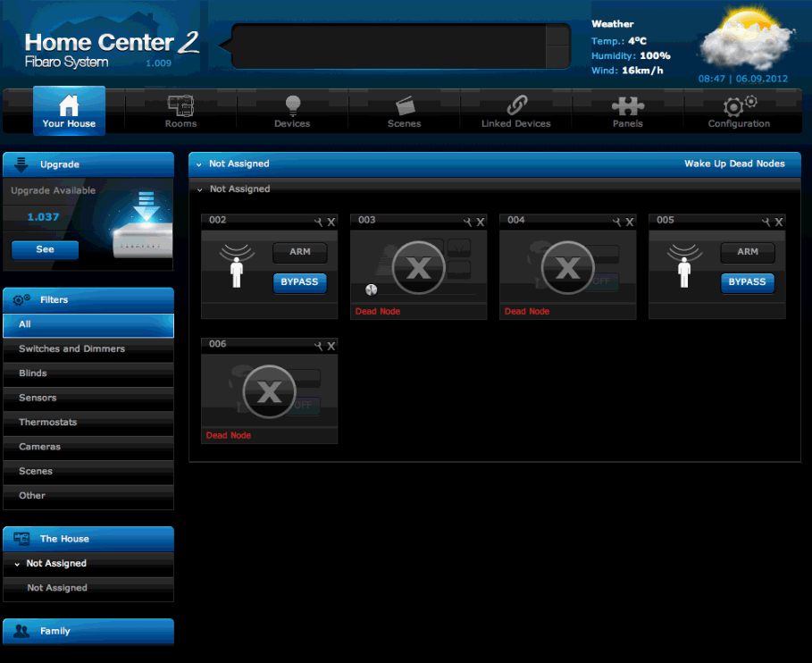Go to the Devices tab

(x=293, y=112)
